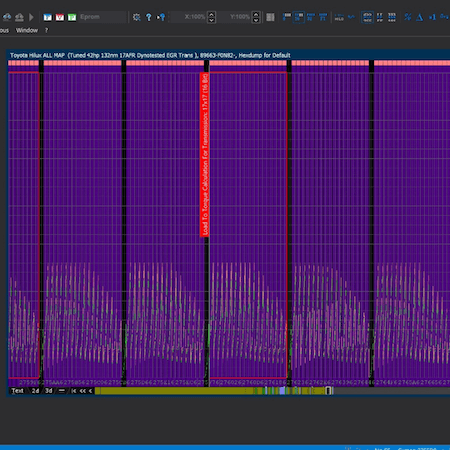Click the Toyota Hilux hexdump title bar

(x=228, y=55)
